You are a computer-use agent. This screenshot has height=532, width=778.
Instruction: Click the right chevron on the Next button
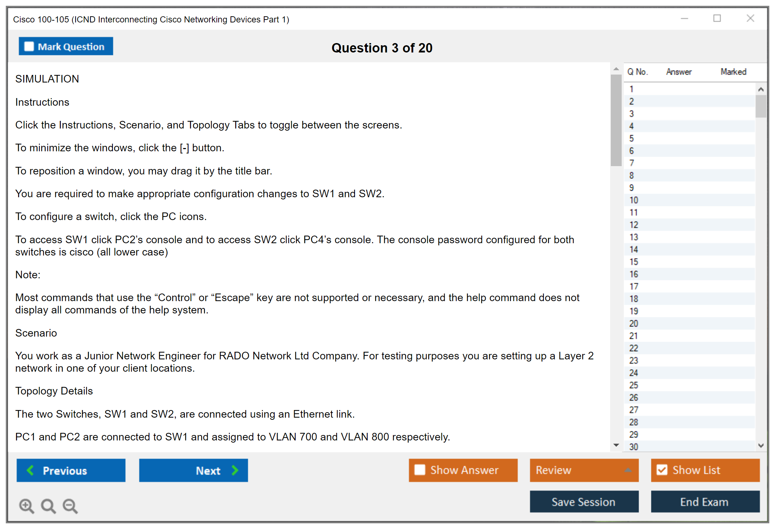(235, 470)
